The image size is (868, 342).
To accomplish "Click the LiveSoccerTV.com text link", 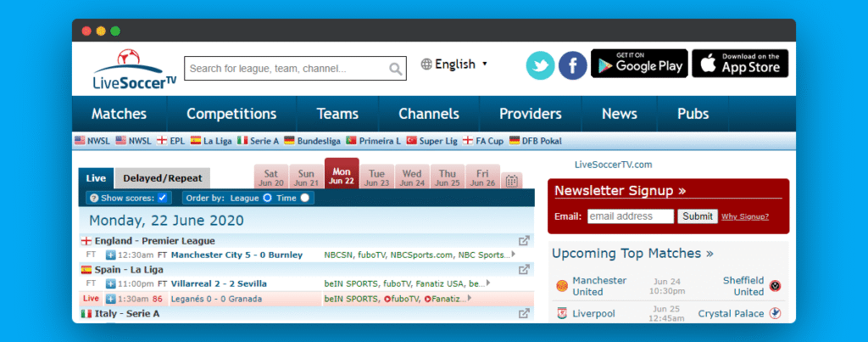I will point(614,165).
